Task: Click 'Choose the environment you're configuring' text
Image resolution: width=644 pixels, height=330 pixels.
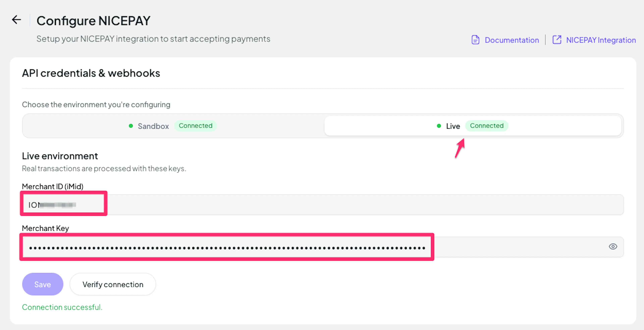Action: 96,105
